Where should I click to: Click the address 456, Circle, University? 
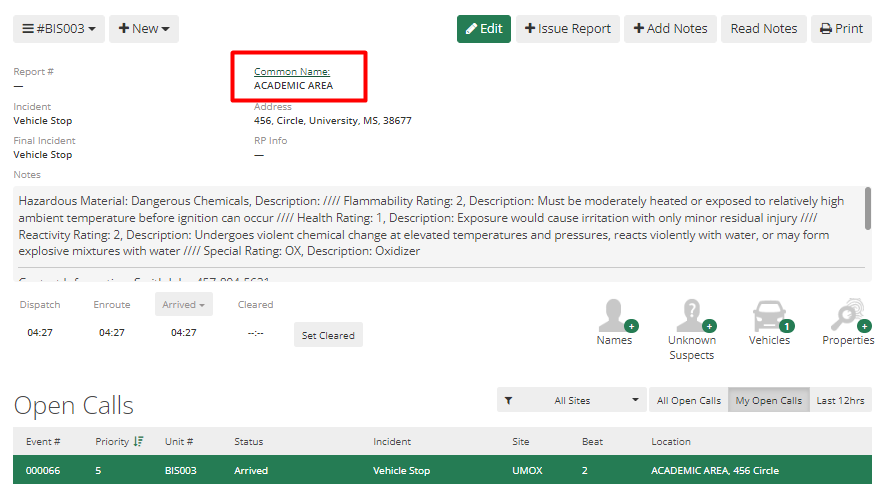coord(332,121)
